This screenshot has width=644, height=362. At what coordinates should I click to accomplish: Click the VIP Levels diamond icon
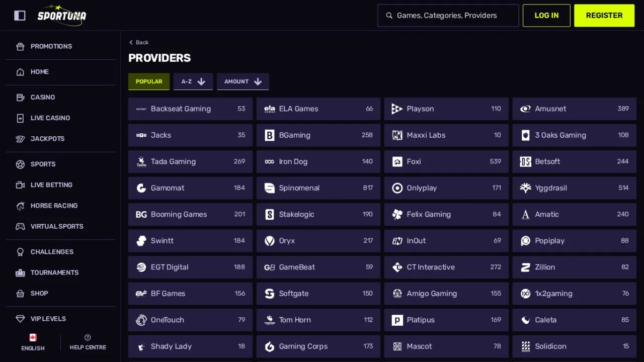[x=20, y=319]
